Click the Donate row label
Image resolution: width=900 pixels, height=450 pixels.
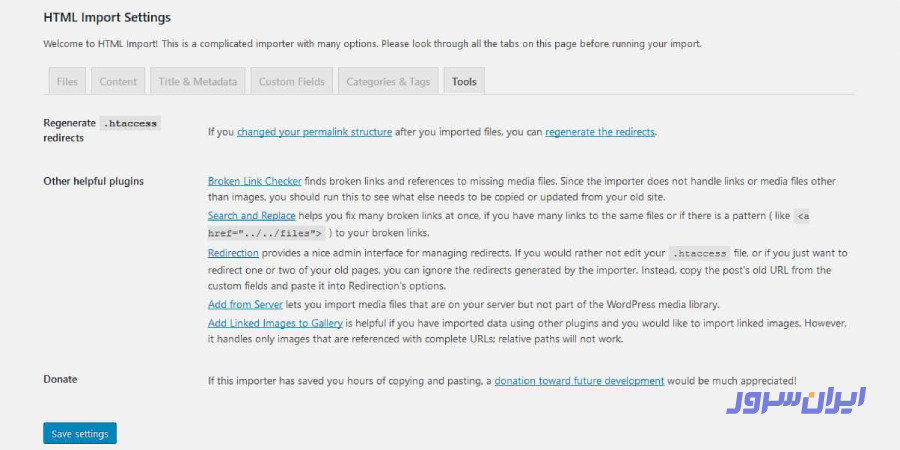pyautogui.click(x=60, y=379)
